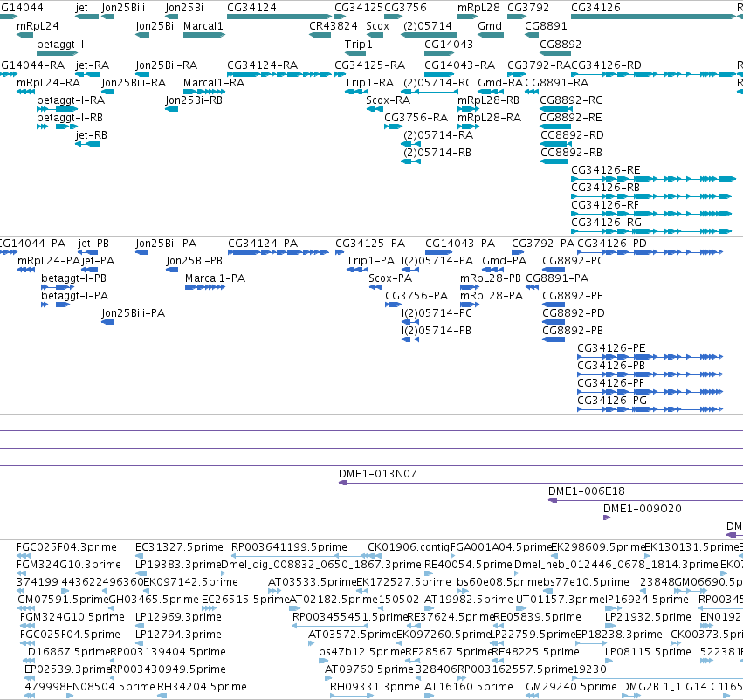
Task: Select the CG34126-PG protein label
Action: (x=612, y=401)
